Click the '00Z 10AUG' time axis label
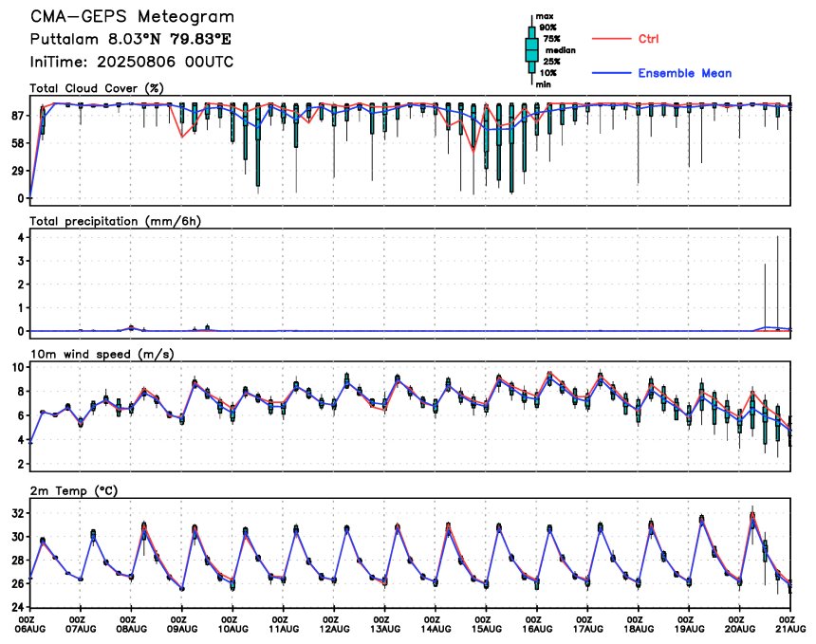816x644 pixels. click(233, 624)
